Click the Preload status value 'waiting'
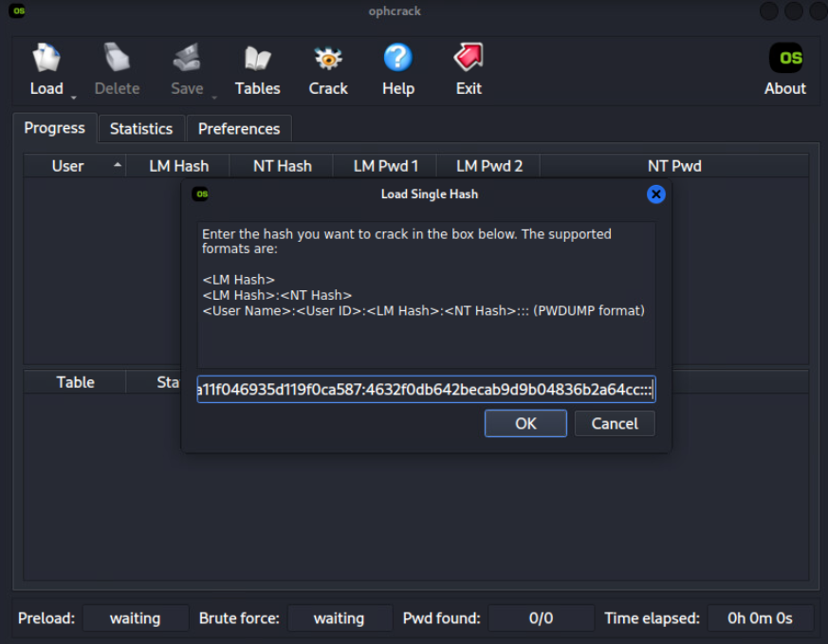The image size is (828, 644). click(x=136, y=618)
